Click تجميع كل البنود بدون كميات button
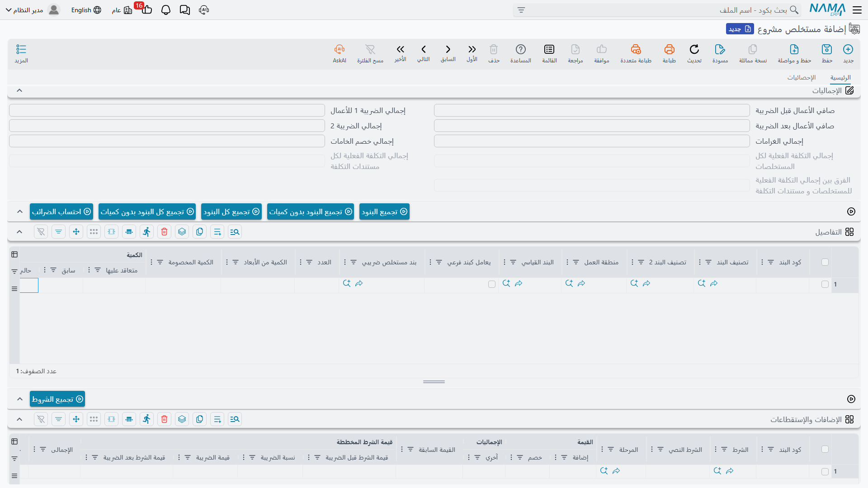Screen dimensions: 868x488 (147, 211)
